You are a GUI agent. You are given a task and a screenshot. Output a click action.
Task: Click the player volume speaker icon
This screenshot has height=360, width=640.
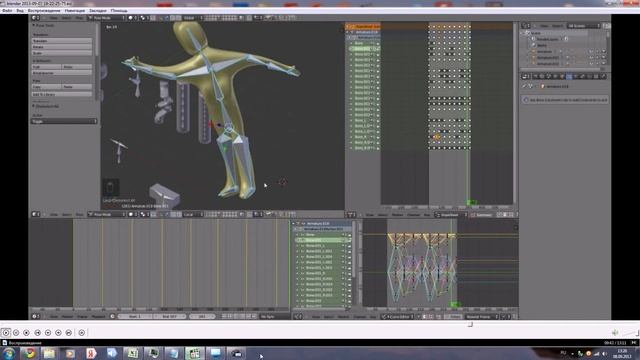tap(615, 333)
